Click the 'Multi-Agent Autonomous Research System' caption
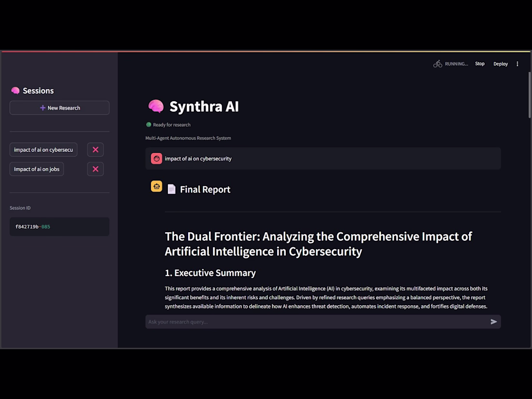 (188, 138)
